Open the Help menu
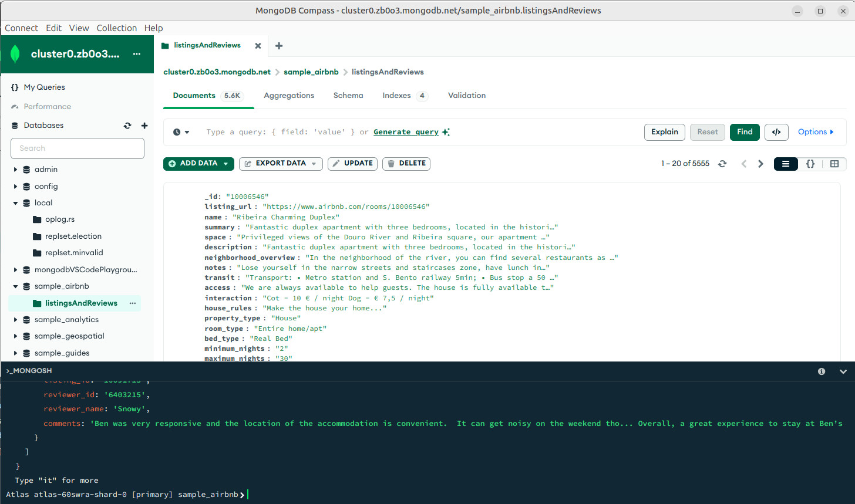Image resolution: width=855 pixels, height=504 pixels. pyautogui.click(x=153, y=28)
